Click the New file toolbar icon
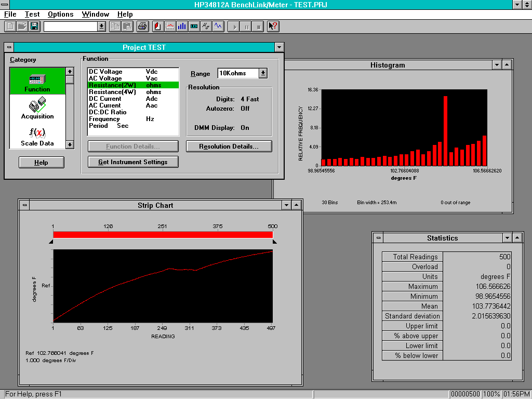The image size is (532, 399). click(10, 26)
